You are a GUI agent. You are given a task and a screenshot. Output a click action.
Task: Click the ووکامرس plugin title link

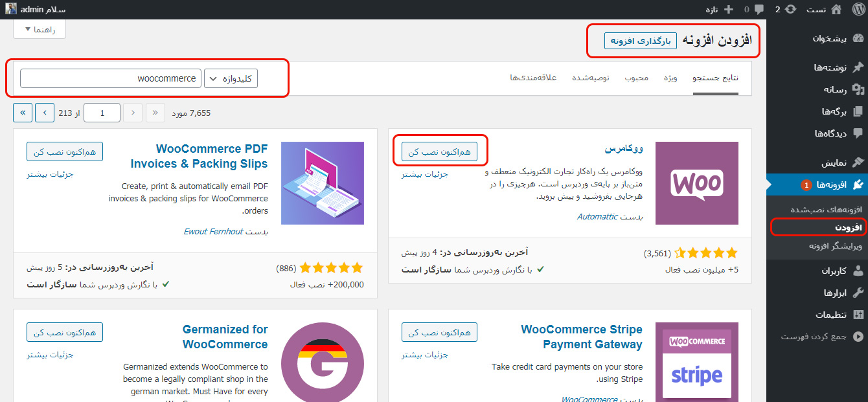(624, 148)
